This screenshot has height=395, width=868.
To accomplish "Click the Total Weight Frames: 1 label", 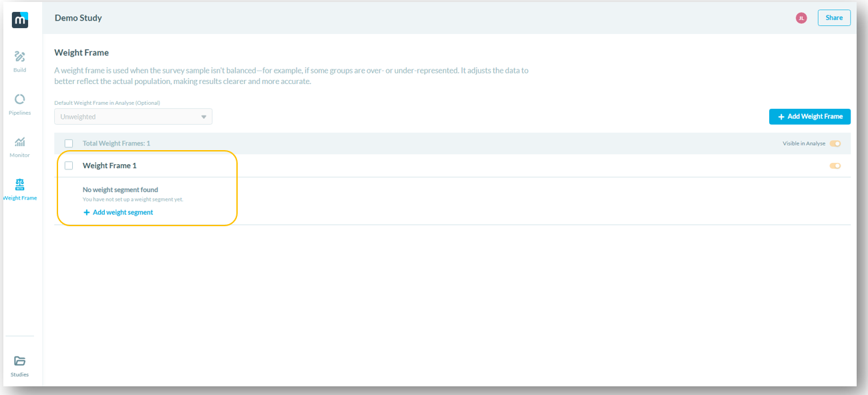I will [x=116, y=143].
